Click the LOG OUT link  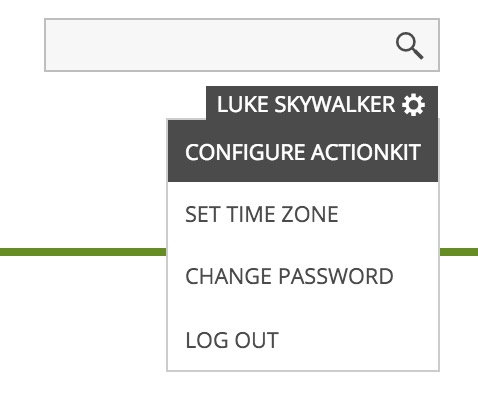point(232,340)
